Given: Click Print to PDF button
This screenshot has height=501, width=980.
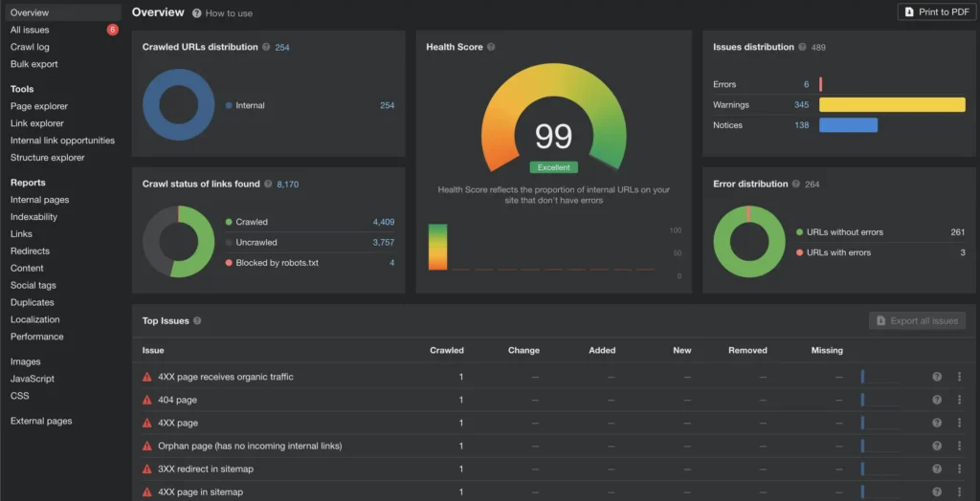Looking at the screenshot, I should pyautogui.click(x=937, y=11).
